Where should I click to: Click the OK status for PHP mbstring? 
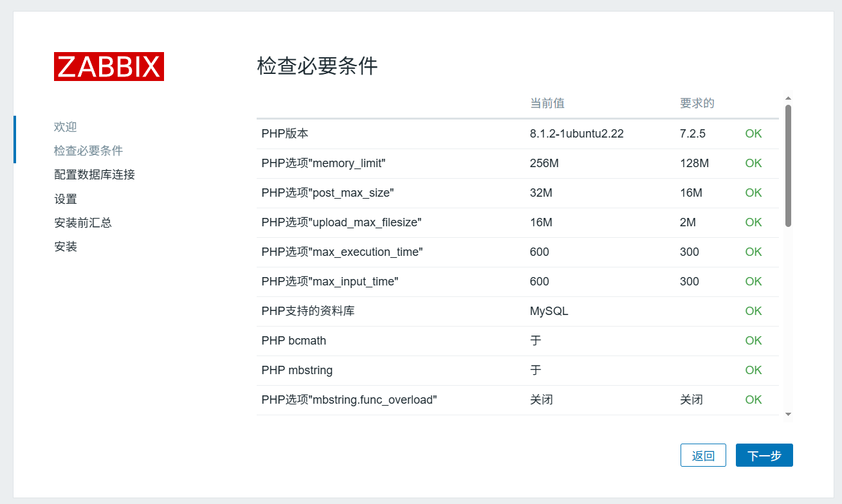753,370
